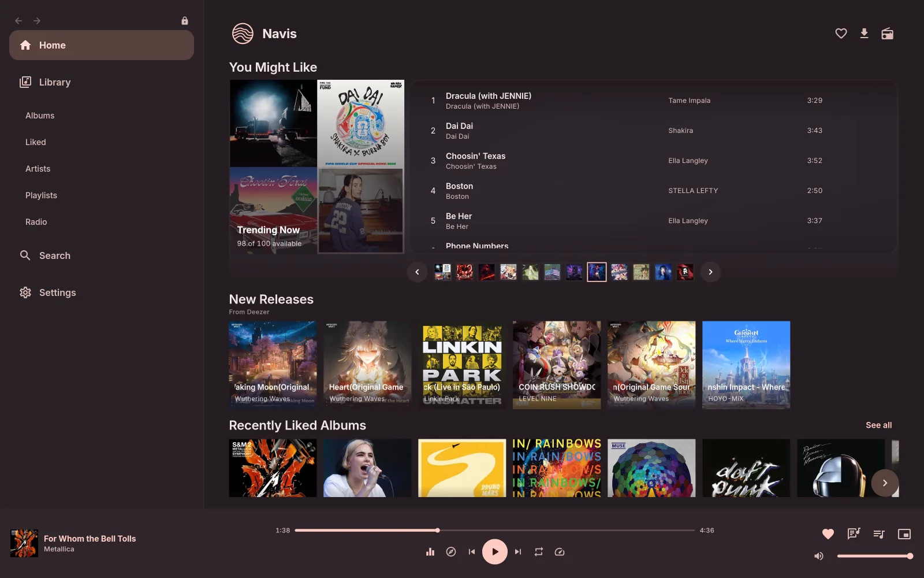The image size is (924, 578).
Task: Go back with the left arrow
Action: point(18,21)
